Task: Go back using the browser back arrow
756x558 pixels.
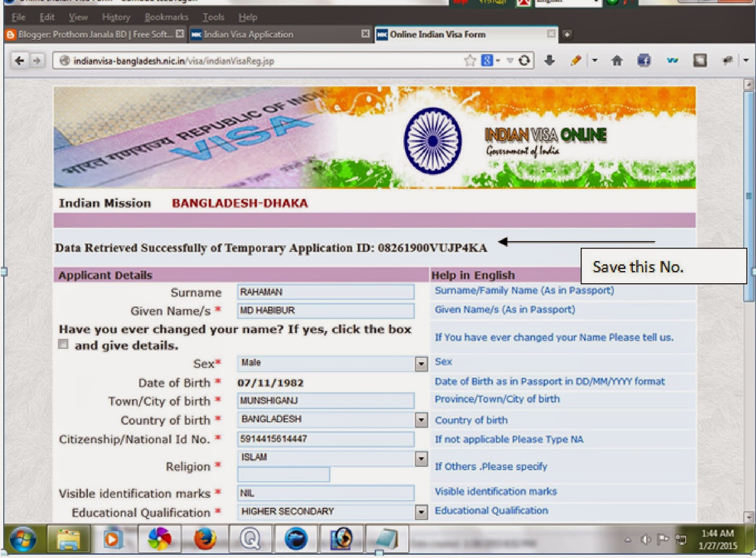Action: coord(19,60)
